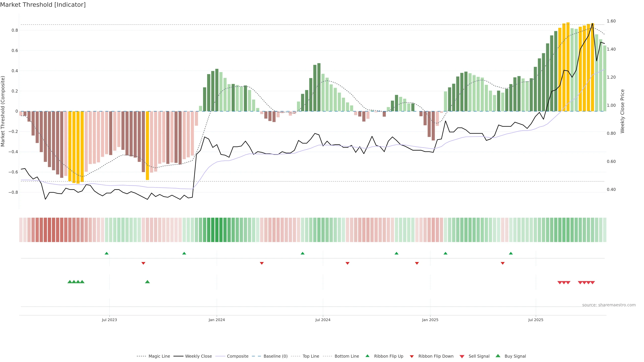The image size is (644, 362).
Task: Click ribbon flip up marker after Jan 2025
Action: click(x=445, y=253)
